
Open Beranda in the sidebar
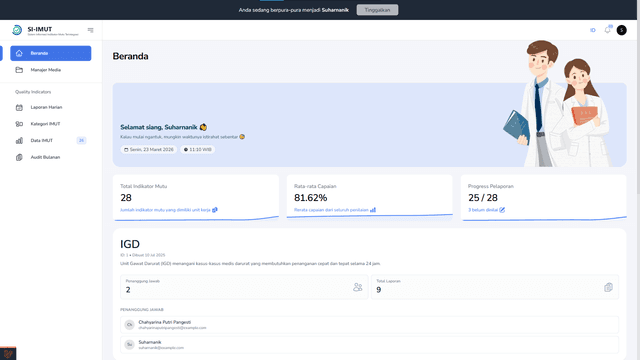(51, 53)
